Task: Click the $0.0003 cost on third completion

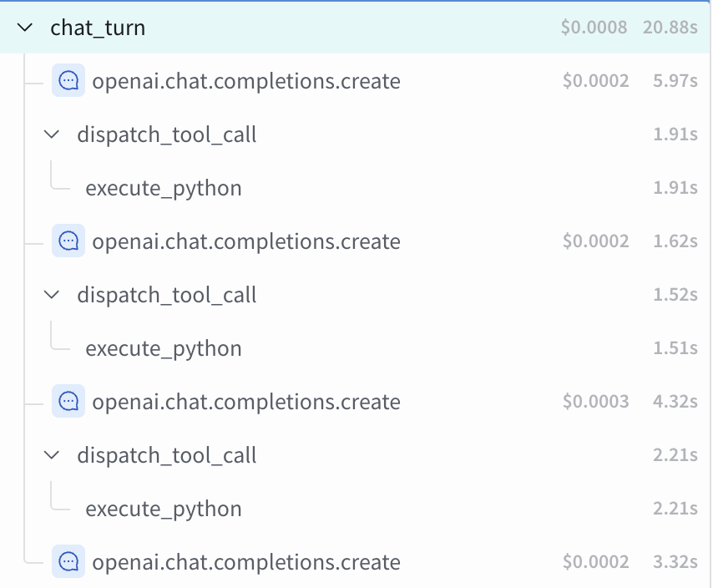Action: point(595,401)
